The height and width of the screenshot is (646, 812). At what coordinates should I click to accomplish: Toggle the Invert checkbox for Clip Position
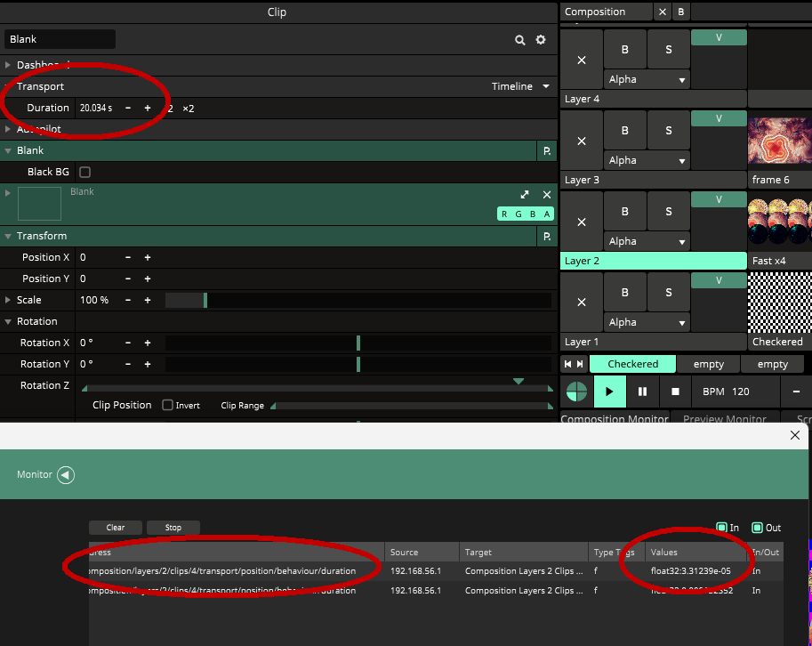167,405
